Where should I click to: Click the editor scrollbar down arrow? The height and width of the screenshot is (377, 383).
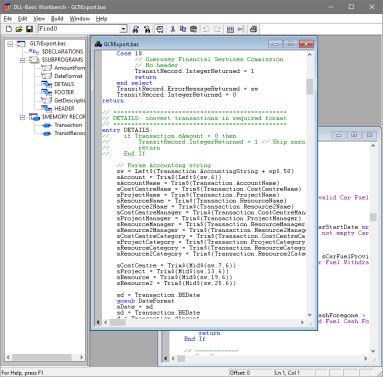[x=310, y=315]
